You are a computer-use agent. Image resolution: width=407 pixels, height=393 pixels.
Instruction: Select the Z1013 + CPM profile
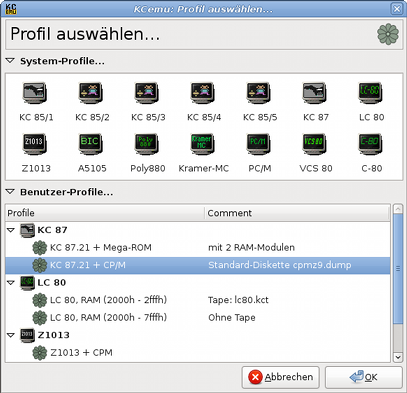point(81,353)
